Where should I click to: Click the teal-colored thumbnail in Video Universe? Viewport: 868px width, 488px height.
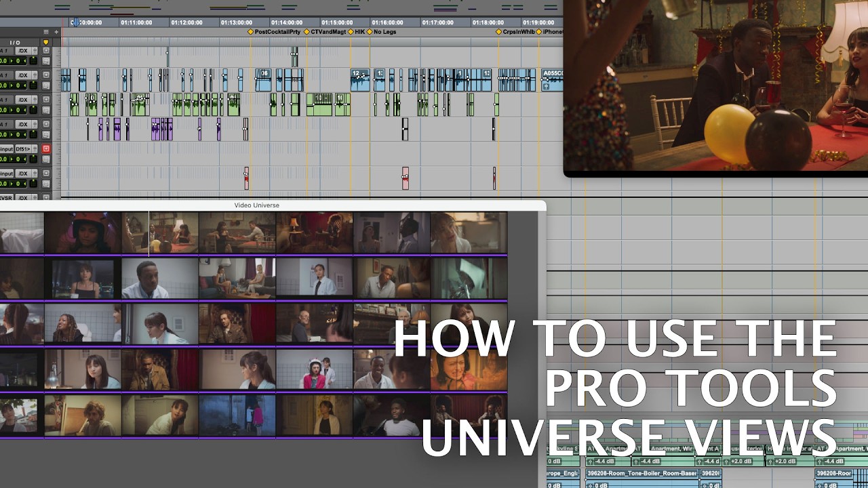click(469, 278)
